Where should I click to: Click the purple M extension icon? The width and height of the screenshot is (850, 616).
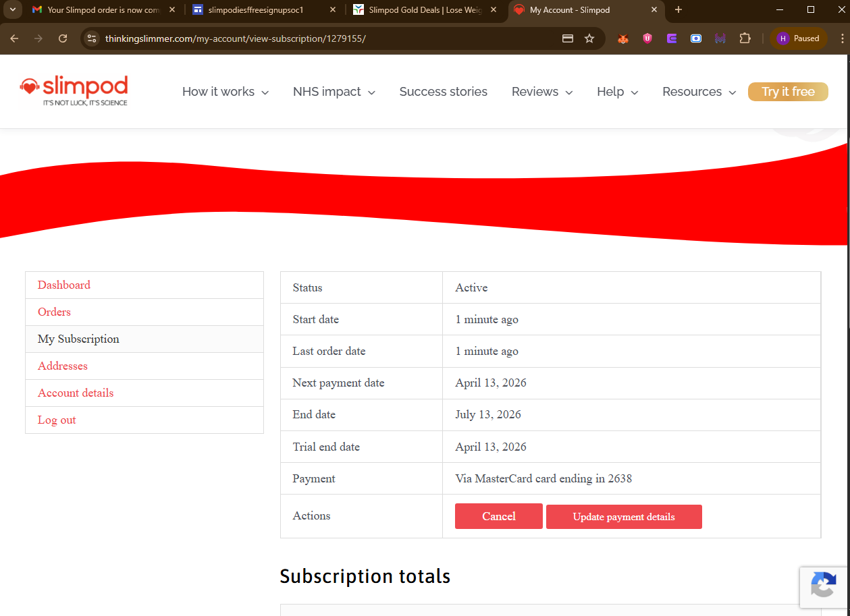tap(720, 38)
